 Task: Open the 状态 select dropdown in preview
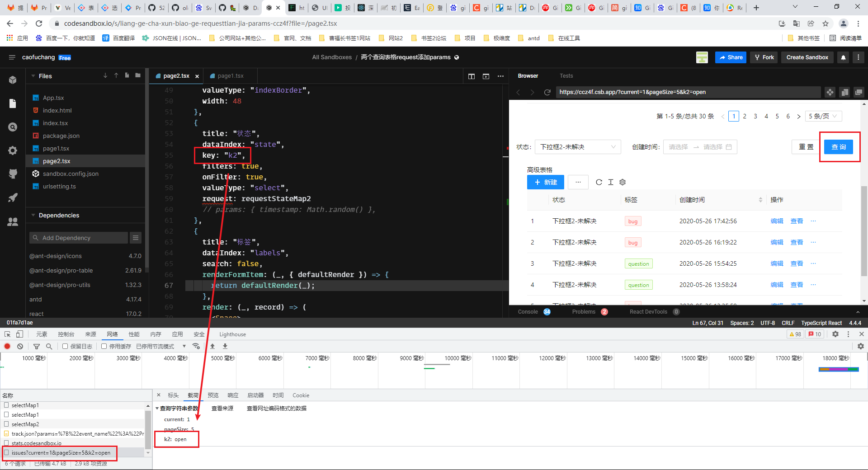tap(578, 147)
